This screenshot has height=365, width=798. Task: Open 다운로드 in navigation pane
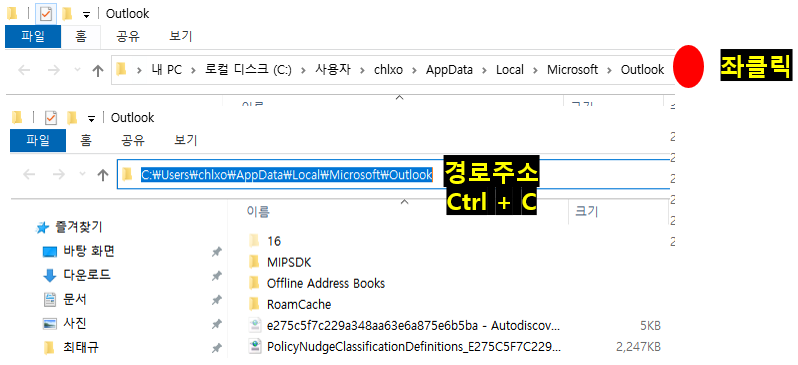[87, 275]
